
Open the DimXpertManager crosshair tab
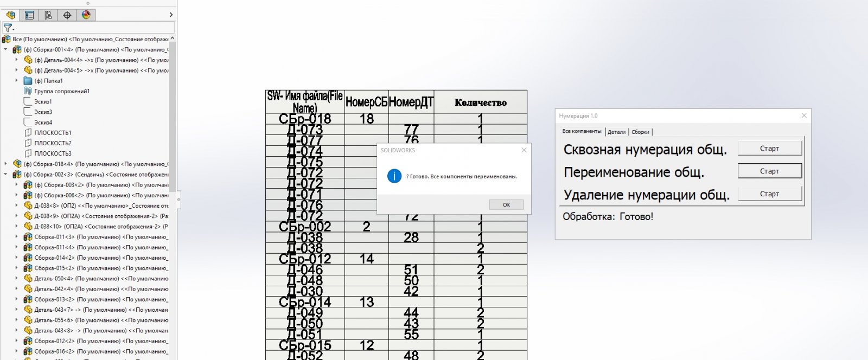pos(67,15)
